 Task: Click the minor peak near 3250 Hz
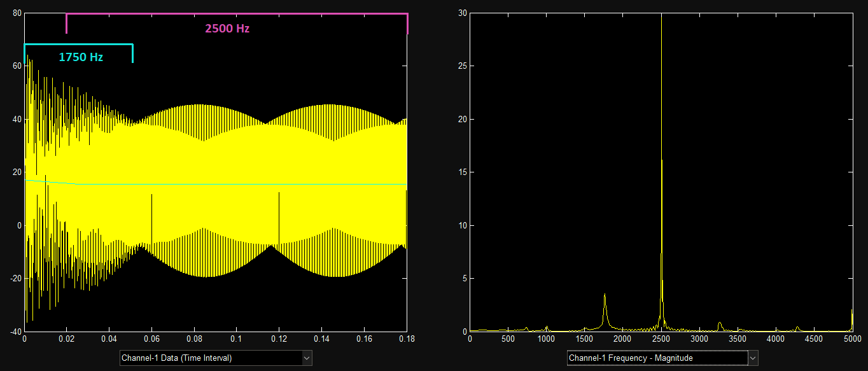click(719, 324)
